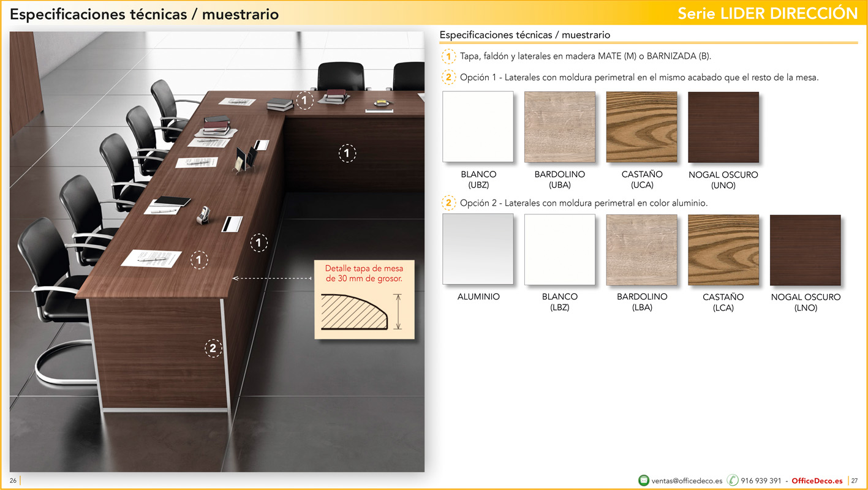The width and height of the screenshot is (868, 490).
Task: Select the BLANCO (UBZ) finish sample
Action: click(x=478, y=126)
